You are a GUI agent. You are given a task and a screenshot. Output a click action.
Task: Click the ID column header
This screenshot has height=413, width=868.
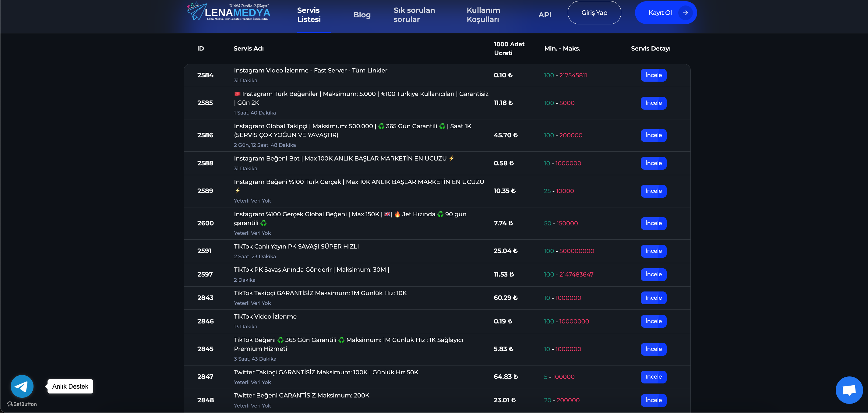tap(200, 48)
